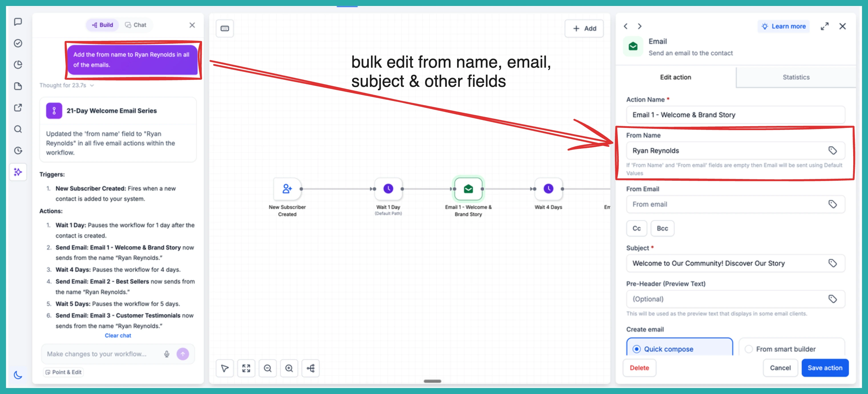The height and width of the screenshot is (394, 868).
Task: Select the Email 1 - Welcome & Brand Story node
Action: coord(468,189)
